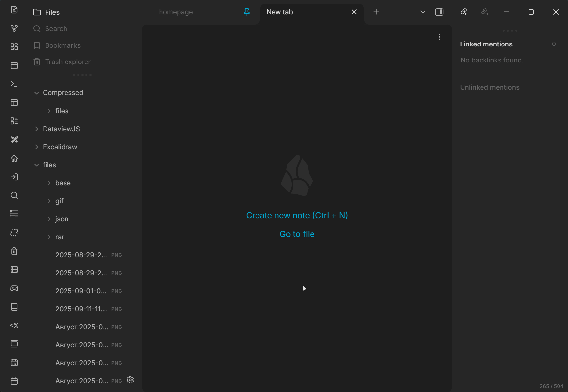
Task: Click the checklist ribbon icon
Action: [14, 121]
